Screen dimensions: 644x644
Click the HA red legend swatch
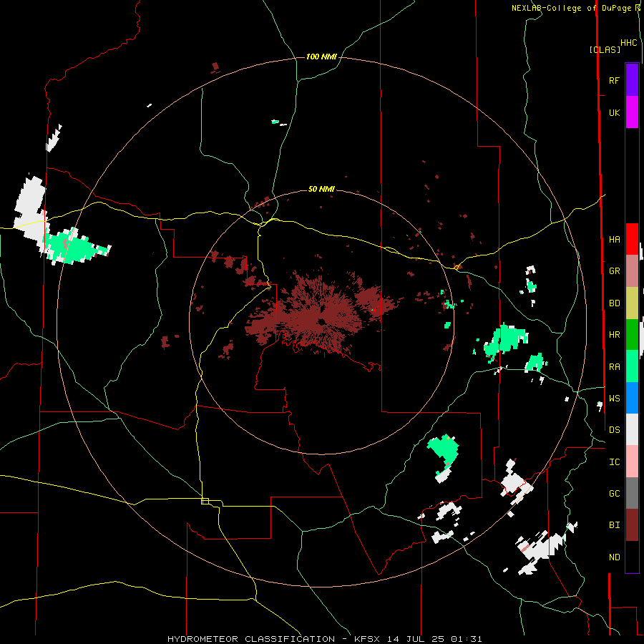[632, 239]
